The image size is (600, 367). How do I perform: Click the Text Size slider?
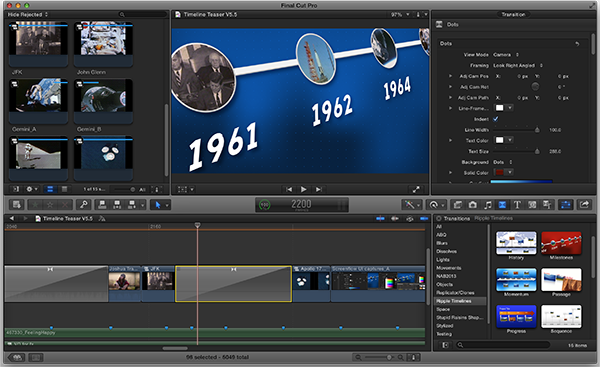[516, 152]
